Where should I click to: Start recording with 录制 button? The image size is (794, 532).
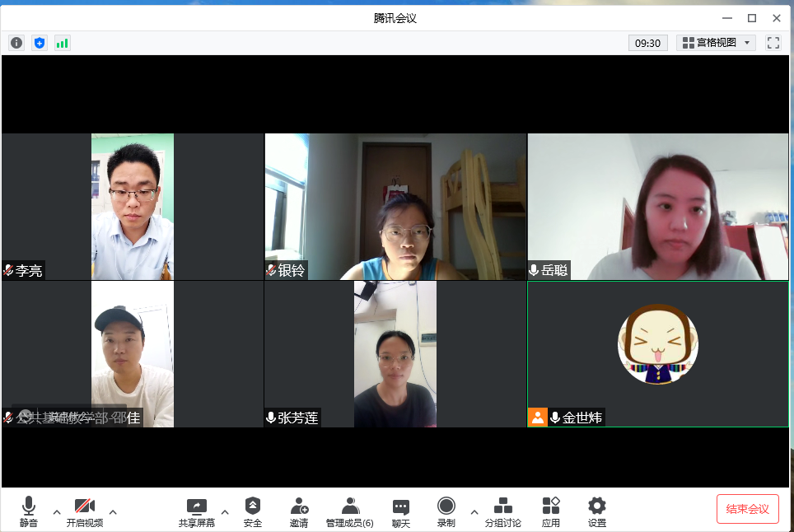446,511
